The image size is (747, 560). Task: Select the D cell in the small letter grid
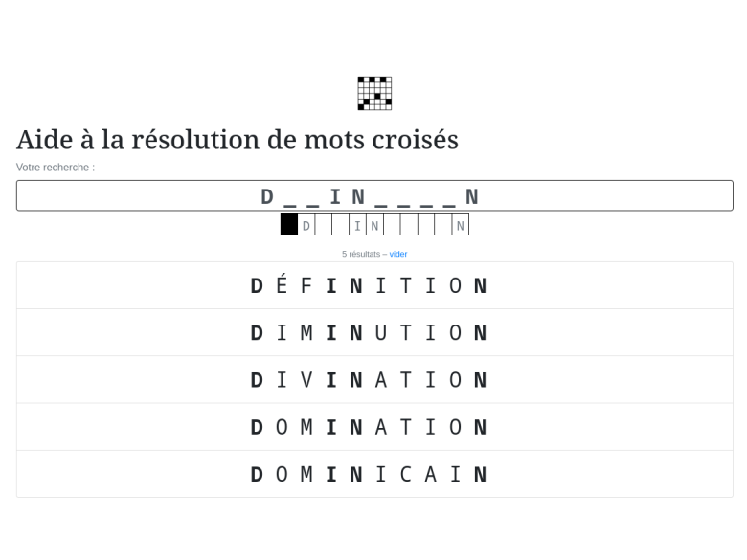306,225
